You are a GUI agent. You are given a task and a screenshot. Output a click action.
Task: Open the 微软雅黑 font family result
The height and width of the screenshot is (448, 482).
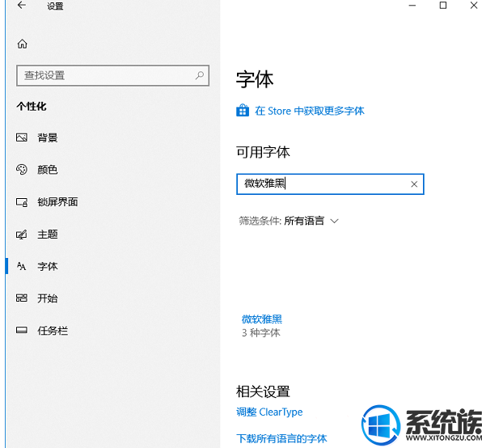click(x=262, y=326)
